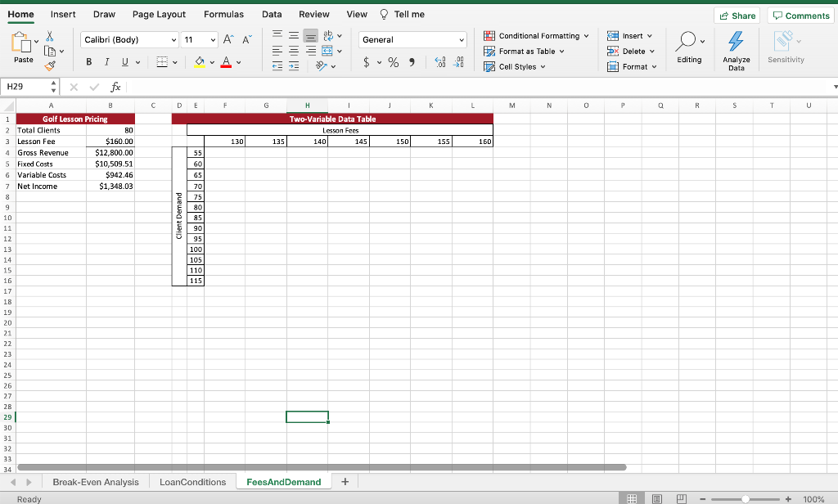Open the Calibri (Body) font dropdown
The height and width of the screenshot is (504, 838).
[173, 40]
